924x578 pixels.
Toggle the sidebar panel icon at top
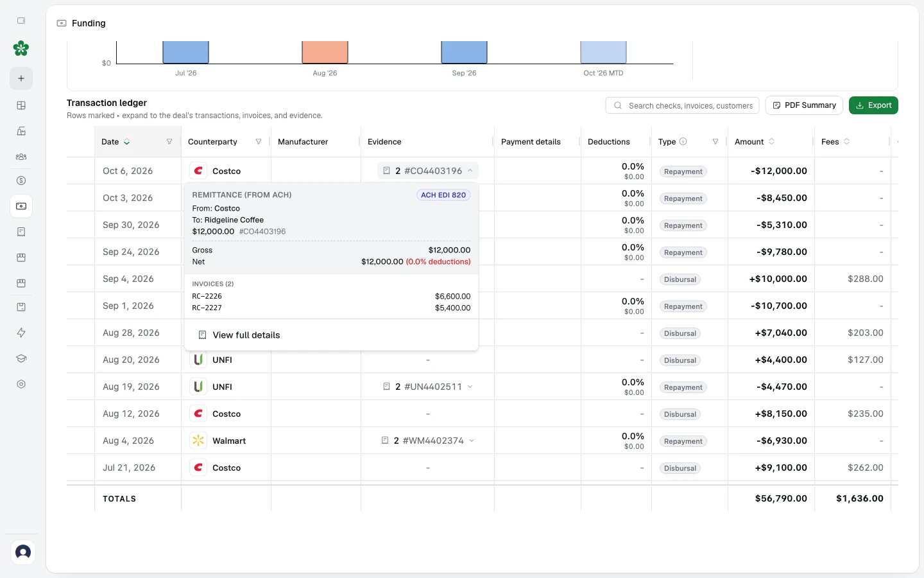(x=21, y=21)
